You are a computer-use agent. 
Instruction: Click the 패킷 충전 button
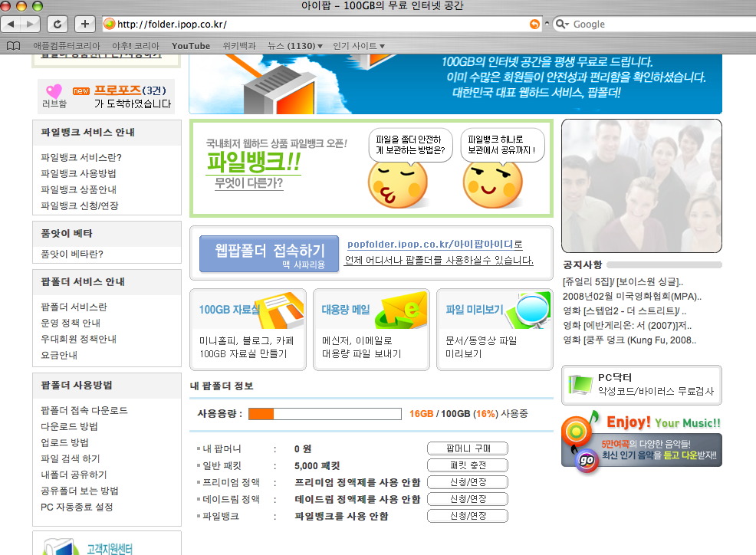pos(468,465)
